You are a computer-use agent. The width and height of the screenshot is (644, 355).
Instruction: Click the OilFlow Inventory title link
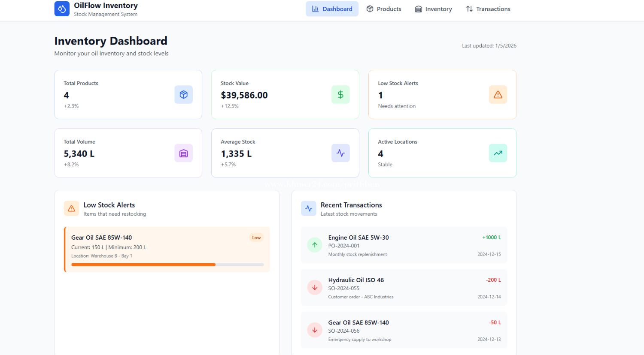point(106,6)
